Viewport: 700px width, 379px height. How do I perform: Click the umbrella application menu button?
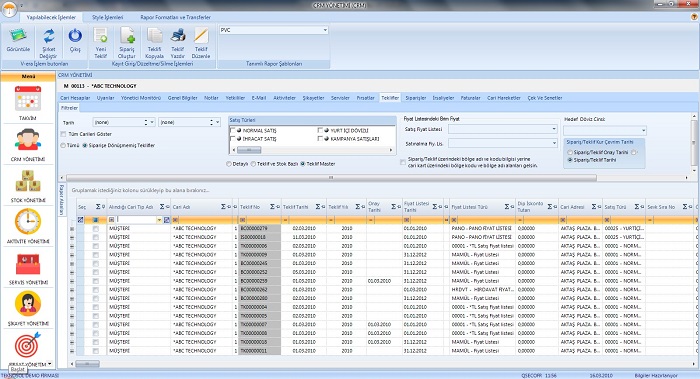click(x=9, y=9)
